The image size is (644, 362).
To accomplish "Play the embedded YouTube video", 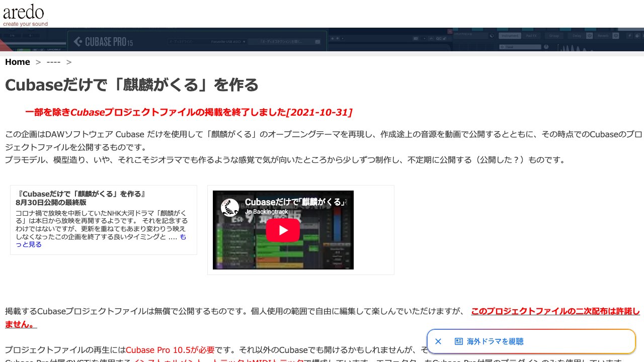I will (x=283, y=230).
